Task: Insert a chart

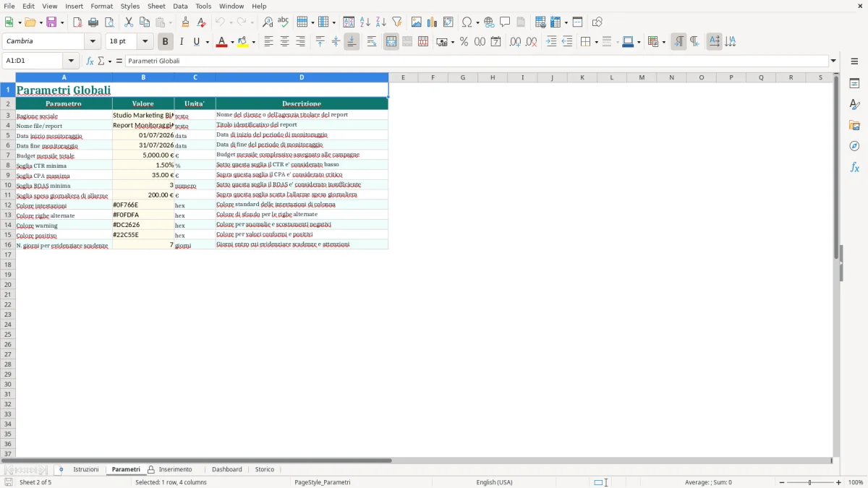Action: click(x=433, y=22)
